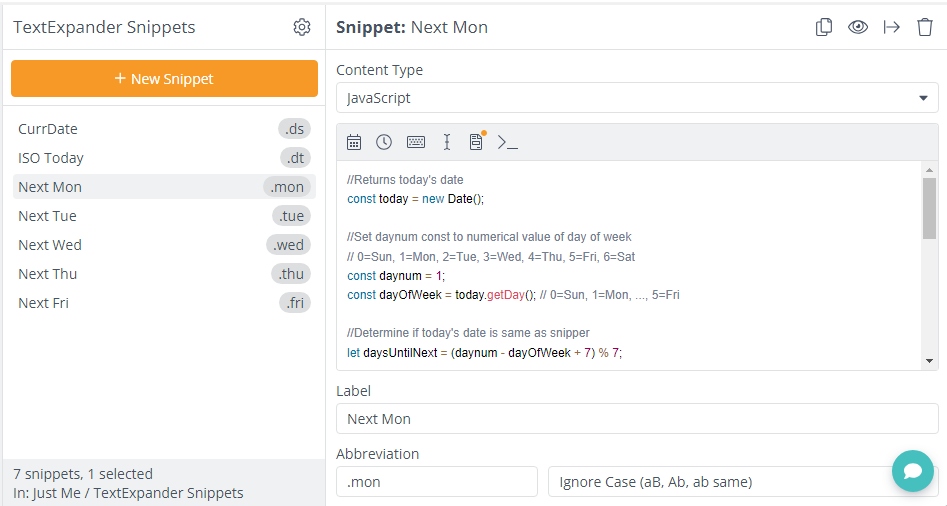
Task: Click the fill-in form document icon
Action: pyautogui.click(x=476, y=142)
